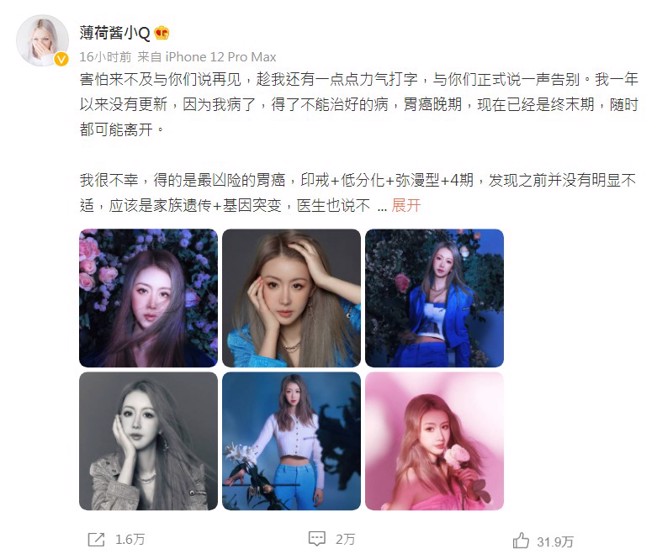This screenshot has height=559, width=656.
Task: Click the orange verified badge on avatar
Action: (61, 59)
